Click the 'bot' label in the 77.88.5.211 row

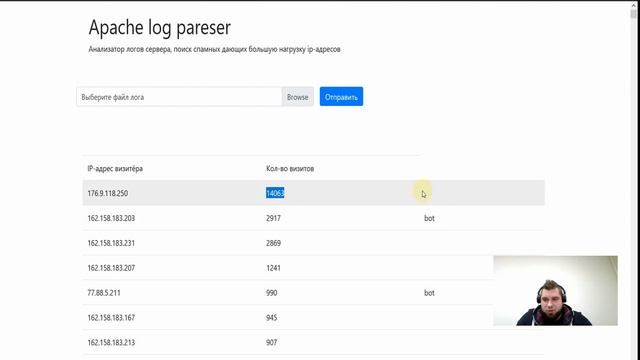[429, 293]
